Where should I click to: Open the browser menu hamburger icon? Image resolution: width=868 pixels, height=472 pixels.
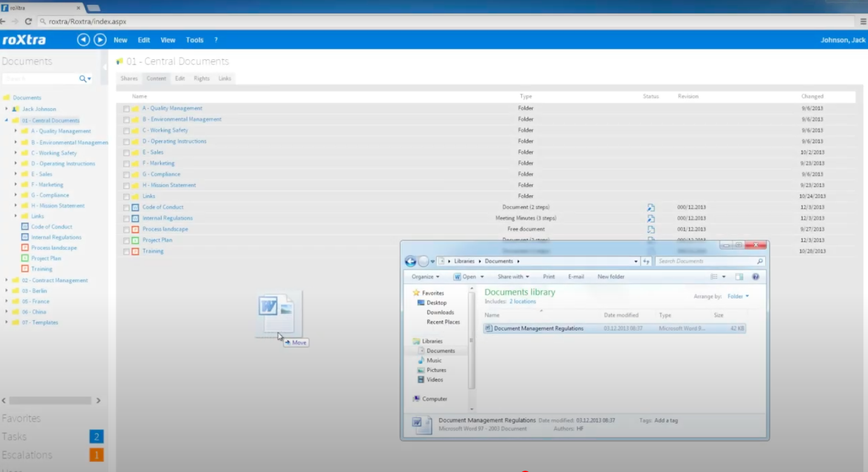(x=863, y=21)
